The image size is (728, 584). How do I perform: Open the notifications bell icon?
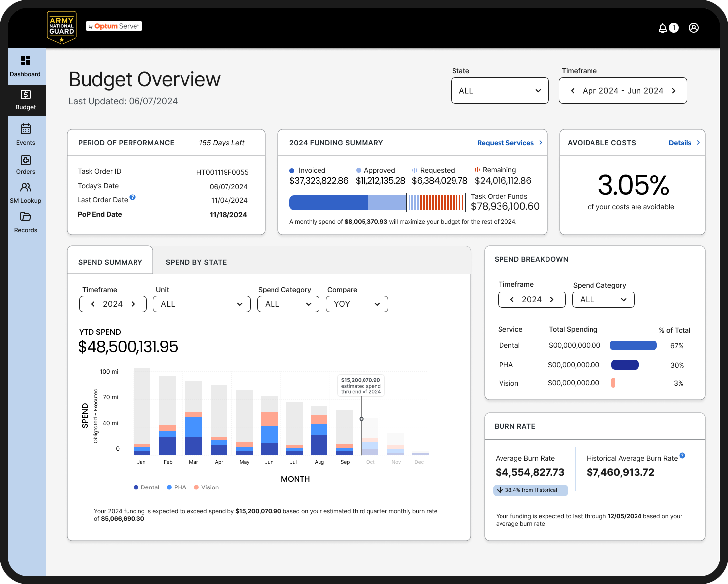(x=663, y=28)
